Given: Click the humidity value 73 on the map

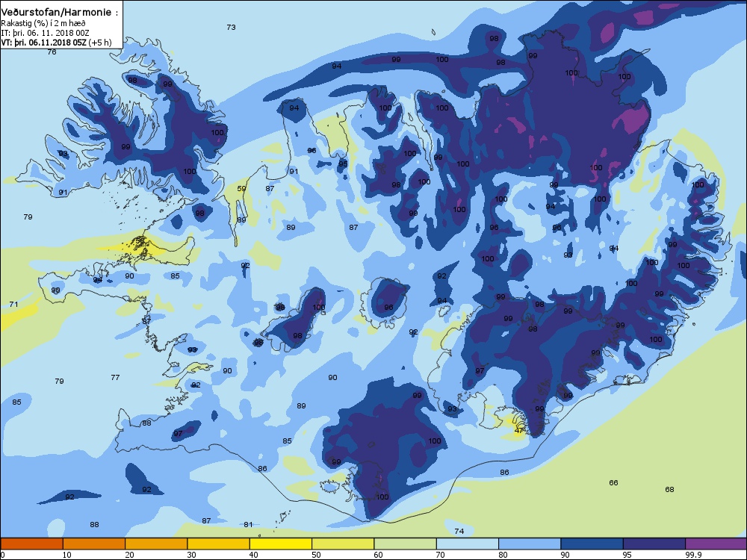Looking at the screenshot, I should (231, 27).
